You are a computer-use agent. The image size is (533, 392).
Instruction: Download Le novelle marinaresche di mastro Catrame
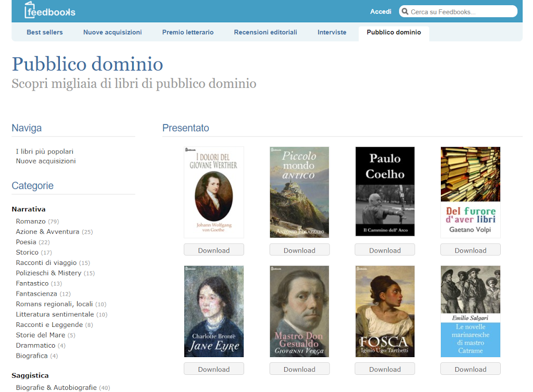click(x=471, y=369)
